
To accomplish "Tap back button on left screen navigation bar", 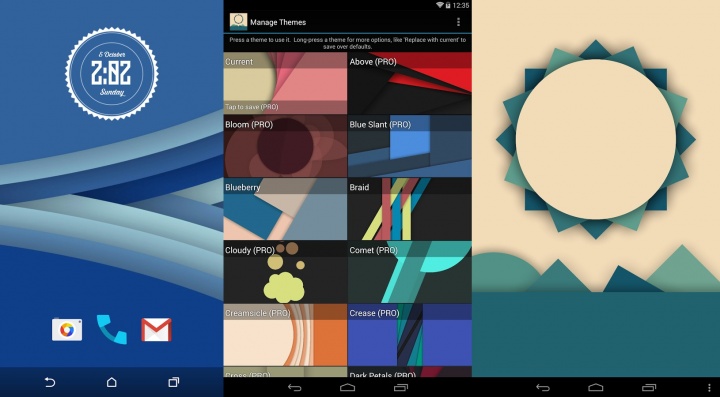I will click(50, 382).
